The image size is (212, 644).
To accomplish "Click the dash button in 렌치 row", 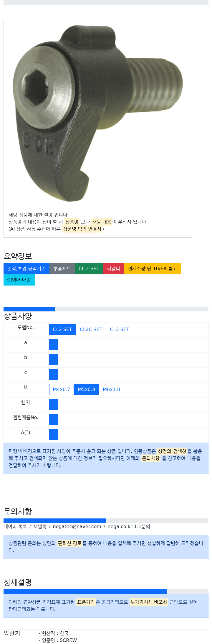I will (x=54, y=404).
